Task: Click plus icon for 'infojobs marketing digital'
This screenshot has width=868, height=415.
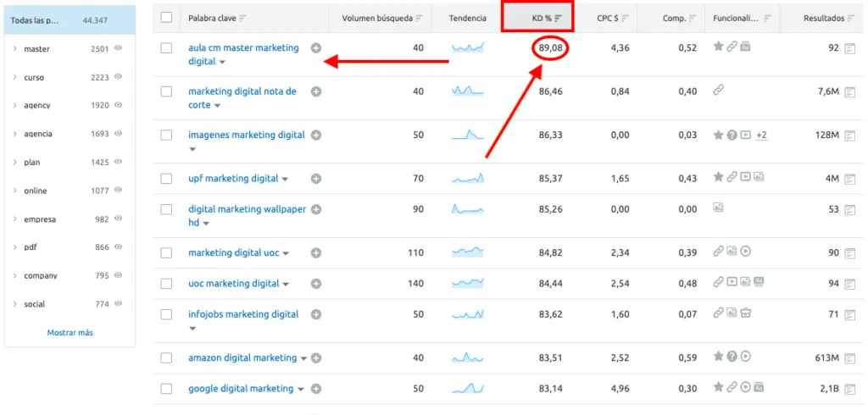Action: tap(316, 314)
